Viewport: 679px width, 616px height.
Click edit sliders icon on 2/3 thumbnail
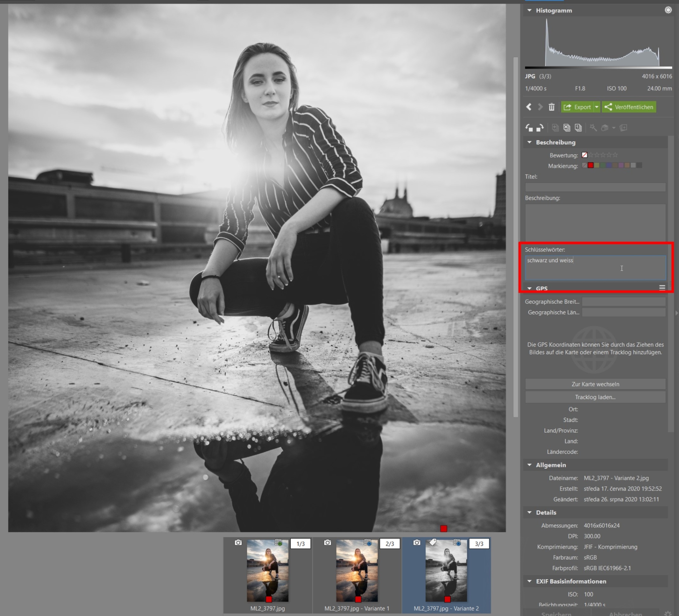(x=367, y=543)
